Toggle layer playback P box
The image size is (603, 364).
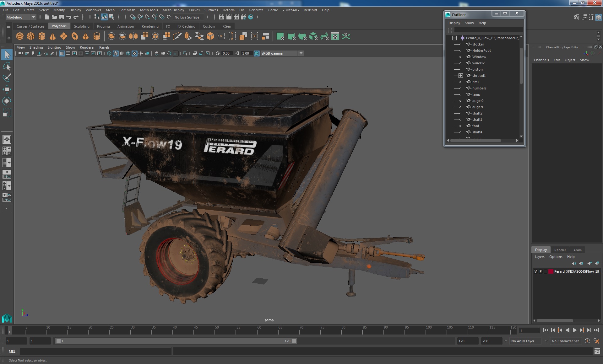pos(541,271)
